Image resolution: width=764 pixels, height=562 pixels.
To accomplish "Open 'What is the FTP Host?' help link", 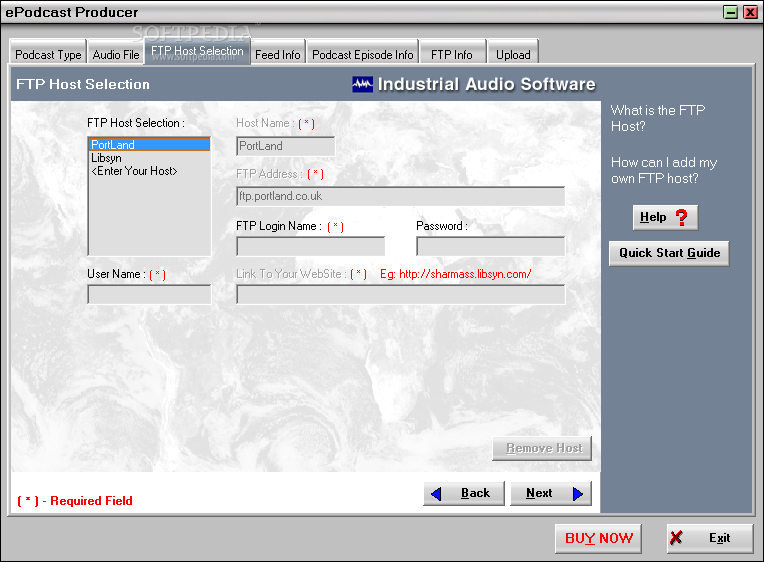I will click(x=658, y=118).
